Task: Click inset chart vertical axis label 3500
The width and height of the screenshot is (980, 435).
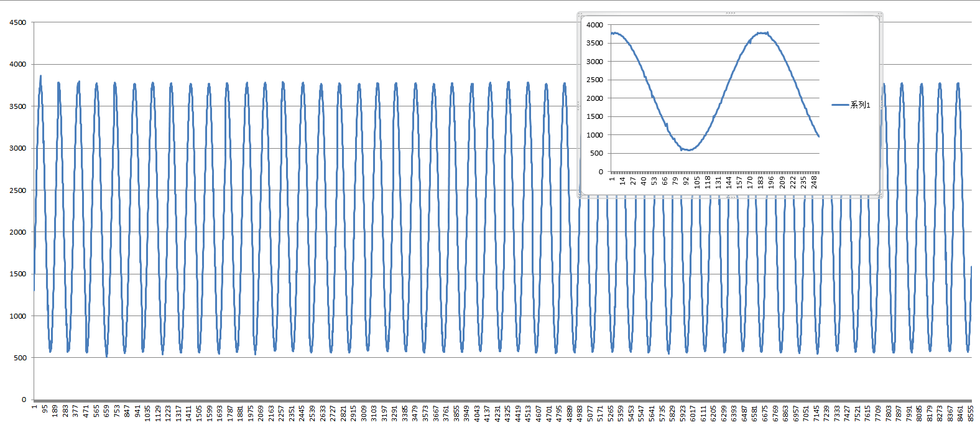Action: click(594, 43)
